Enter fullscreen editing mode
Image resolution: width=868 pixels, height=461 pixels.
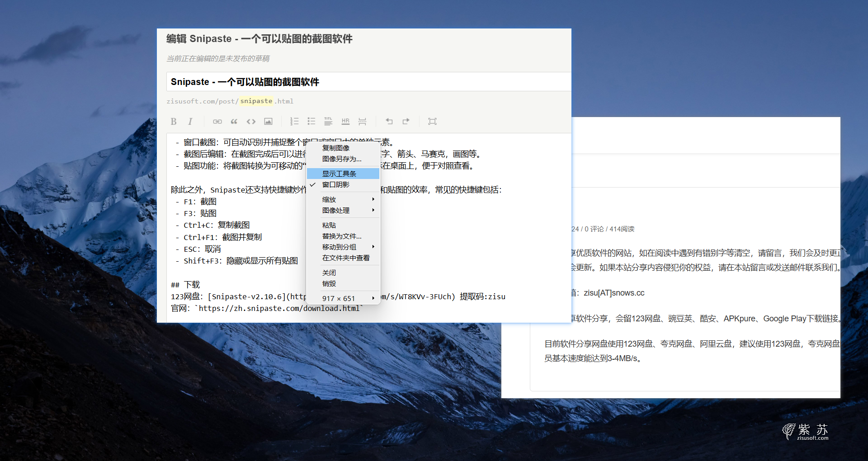coord(432,121)
